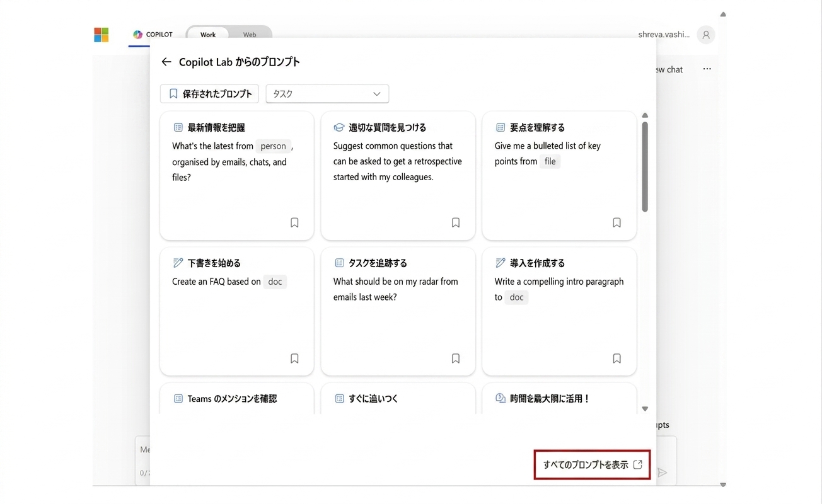Open the user account avatar
The image size is (822, 504).
coord(706,35)
